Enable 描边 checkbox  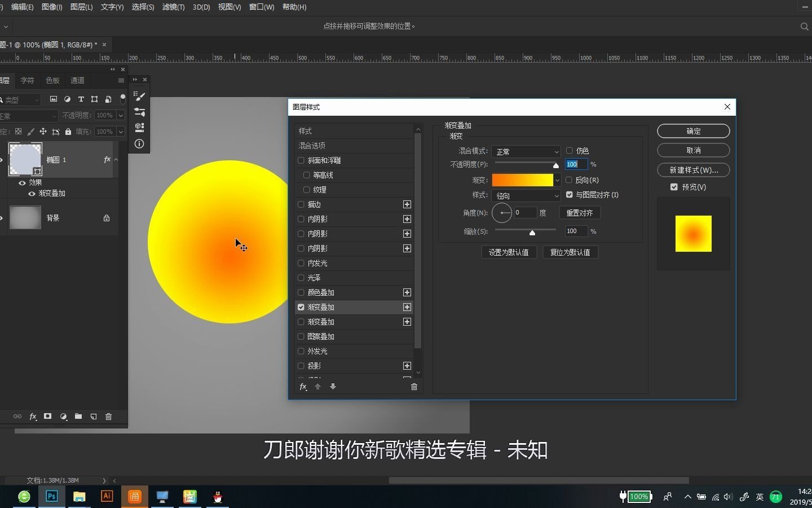pos(301,204)
